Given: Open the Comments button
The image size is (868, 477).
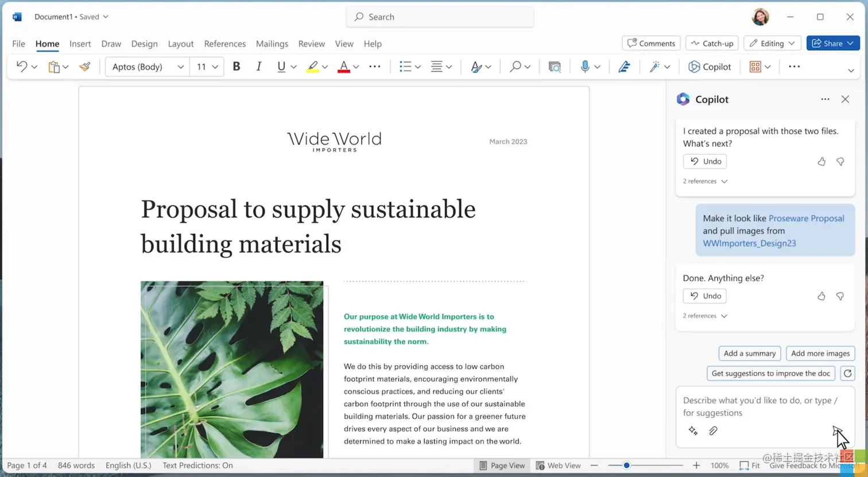Looking at the screenshot, I should (x=651, y=43).
